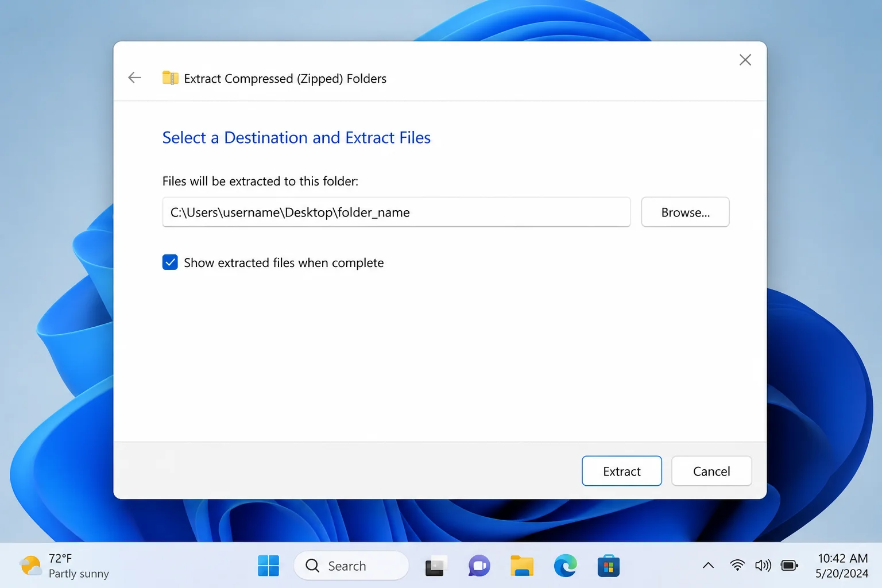Launch Microsoft Edge from the taskbar
Viewport: 882px width, 588px height.
[x=565, y=566]
